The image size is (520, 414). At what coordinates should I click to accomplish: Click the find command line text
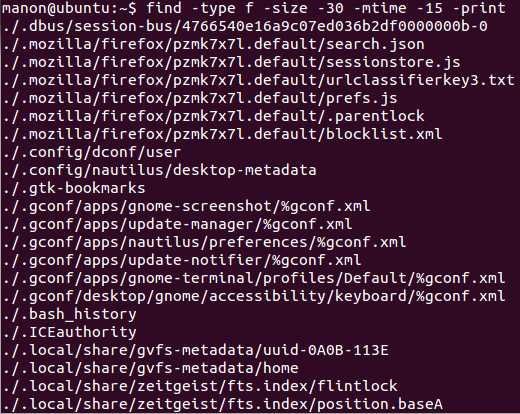[326, 8]
